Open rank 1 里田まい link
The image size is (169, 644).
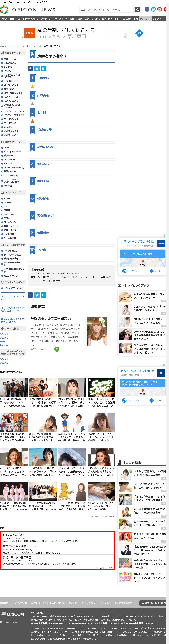[43, 78]
